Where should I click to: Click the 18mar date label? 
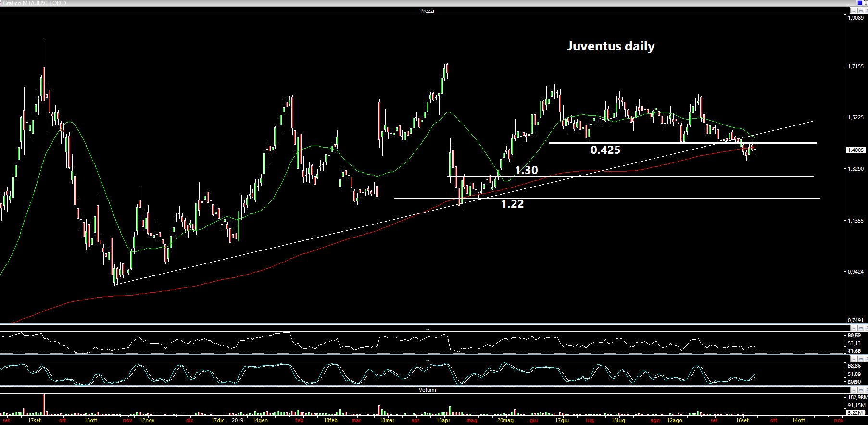pyautogui.click(x=387, y=420)
